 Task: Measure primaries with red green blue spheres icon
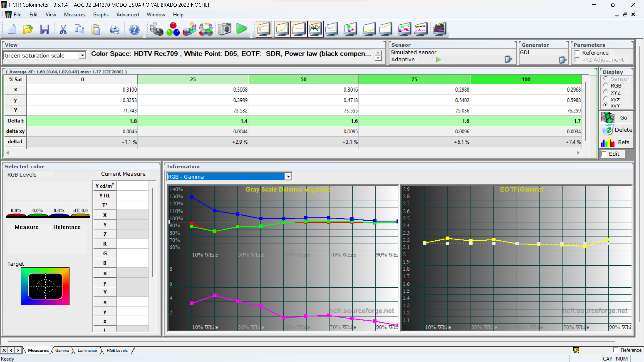click(173, 29)
